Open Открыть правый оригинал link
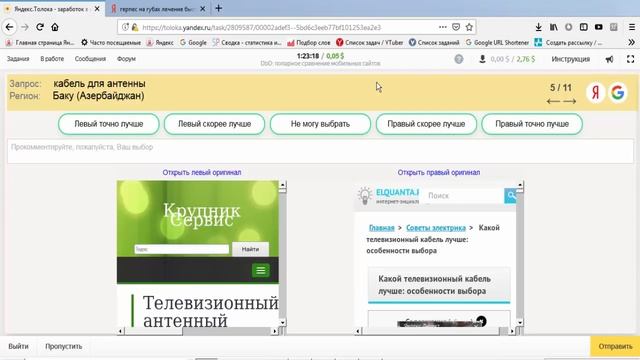The width and height of the screenshot is (640, 360). point(439,172)
